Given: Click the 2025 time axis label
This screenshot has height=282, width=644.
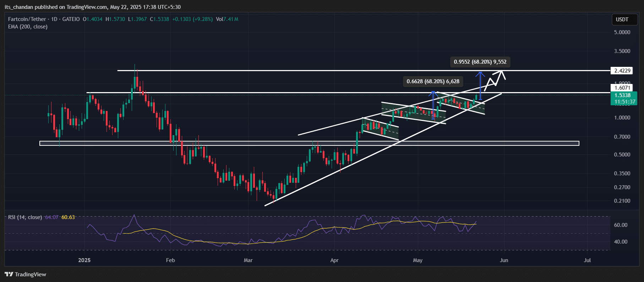Looking at the screenshot, I should point(84,260).
